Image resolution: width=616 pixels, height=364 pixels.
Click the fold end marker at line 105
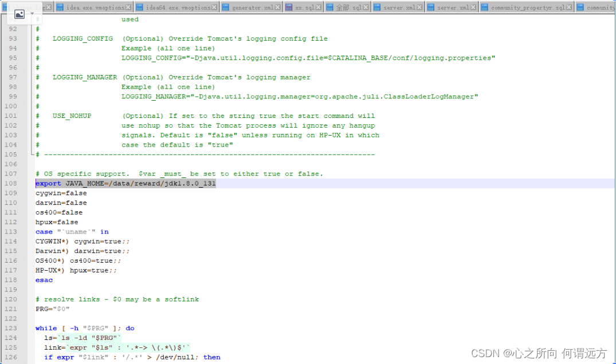[x=32, y=154]
